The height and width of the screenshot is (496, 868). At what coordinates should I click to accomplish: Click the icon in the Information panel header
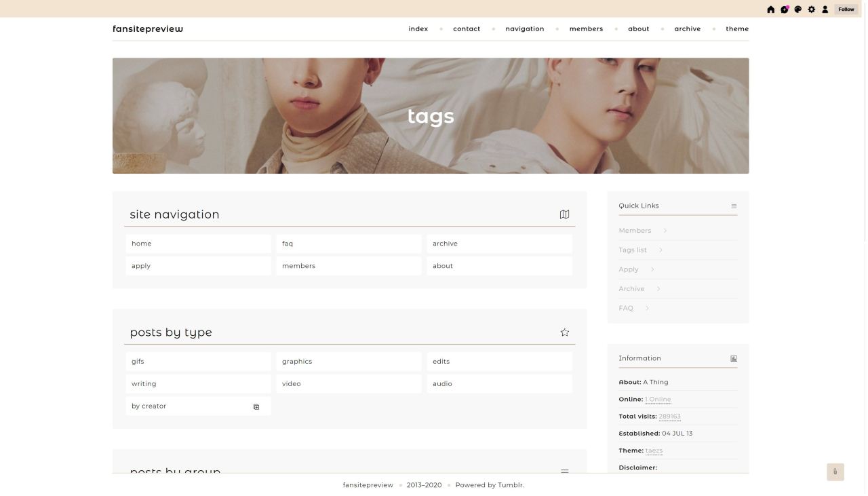pyautogui.click(x=734, y=358)
